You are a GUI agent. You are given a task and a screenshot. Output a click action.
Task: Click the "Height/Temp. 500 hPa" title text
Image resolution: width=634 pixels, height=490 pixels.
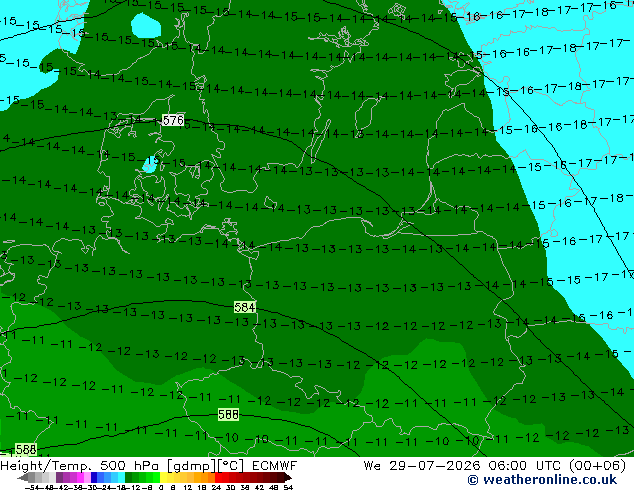coord(80,466)
